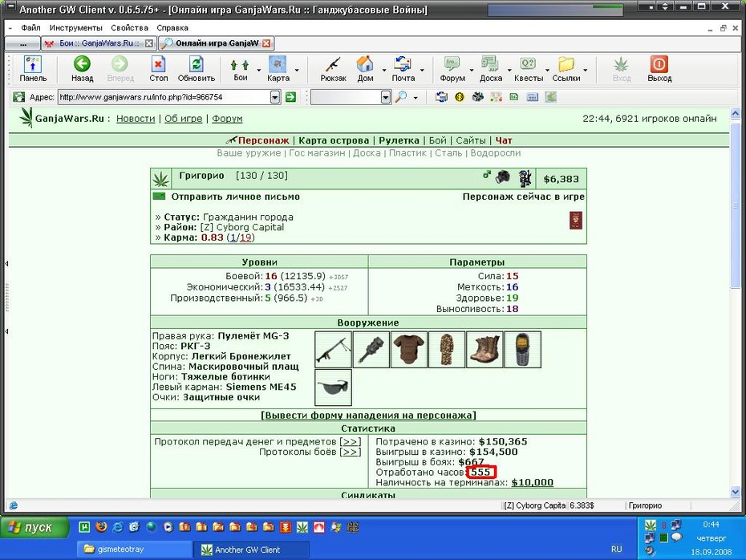Open the Свойства menu
This screenshot has height=560, width=746.
[x=129, y=28]
